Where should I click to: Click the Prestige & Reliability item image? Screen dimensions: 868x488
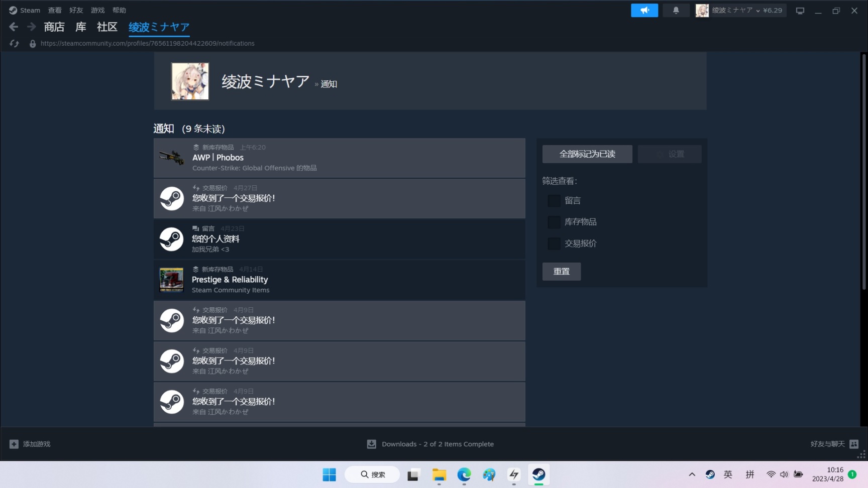[172, 280]
